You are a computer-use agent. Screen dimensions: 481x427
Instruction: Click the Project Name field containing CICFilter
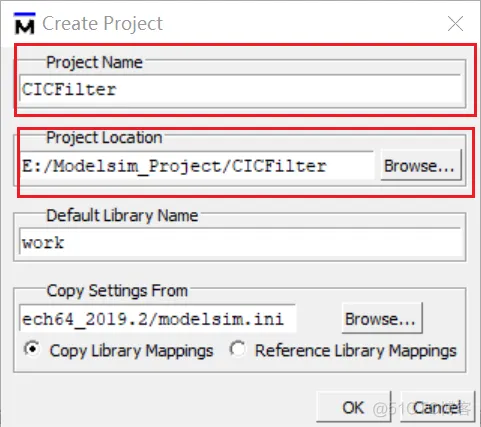pyautogui.click(x=242, y=89)
